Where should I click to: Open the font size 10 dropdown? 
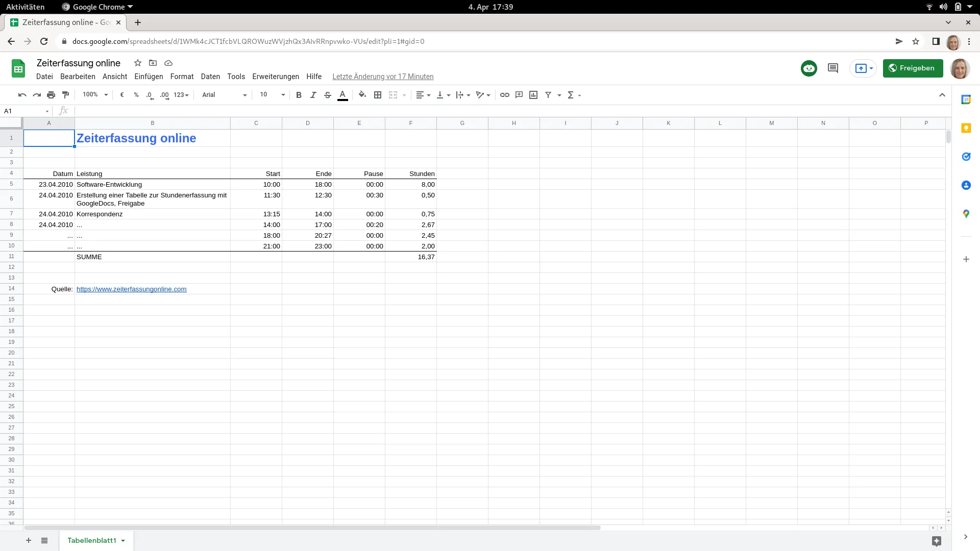pyautogui.click(x=272, y=95)
